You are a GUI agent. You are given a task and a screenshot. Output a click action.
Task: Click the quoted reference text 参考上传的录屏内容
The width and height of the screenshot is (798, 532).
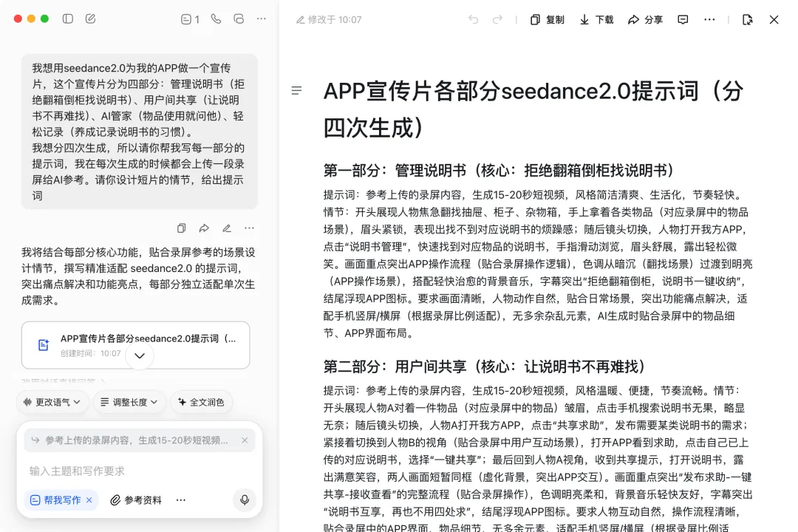137,440
